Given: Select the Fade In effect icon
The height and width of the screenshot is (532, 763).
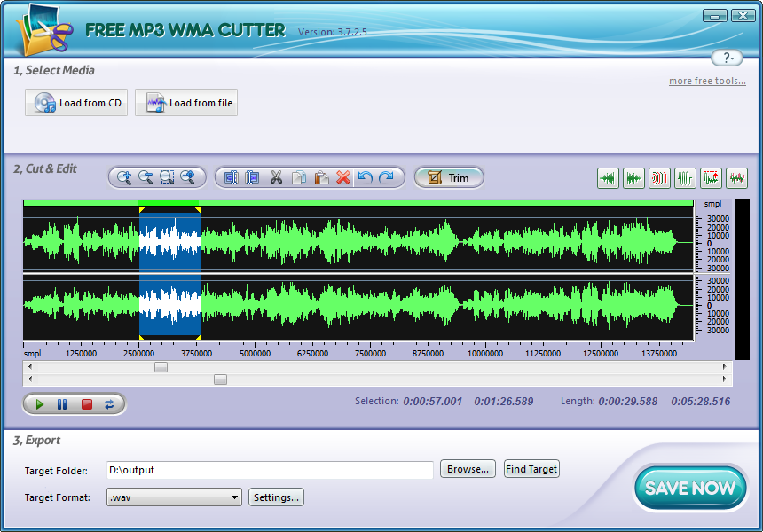Looking at the screenshot, I should (x=608, y=177).
